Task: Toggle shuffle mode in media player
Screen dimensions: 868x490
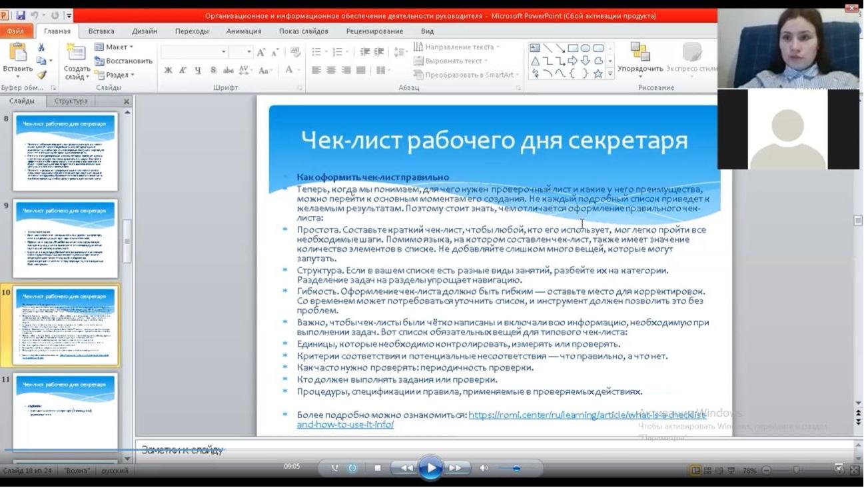Action: click(334, 469)
